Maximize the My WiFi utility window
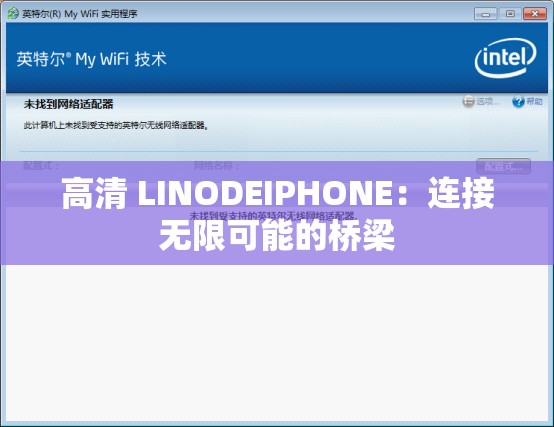The image size is (554, 427). tap(510, 14)
